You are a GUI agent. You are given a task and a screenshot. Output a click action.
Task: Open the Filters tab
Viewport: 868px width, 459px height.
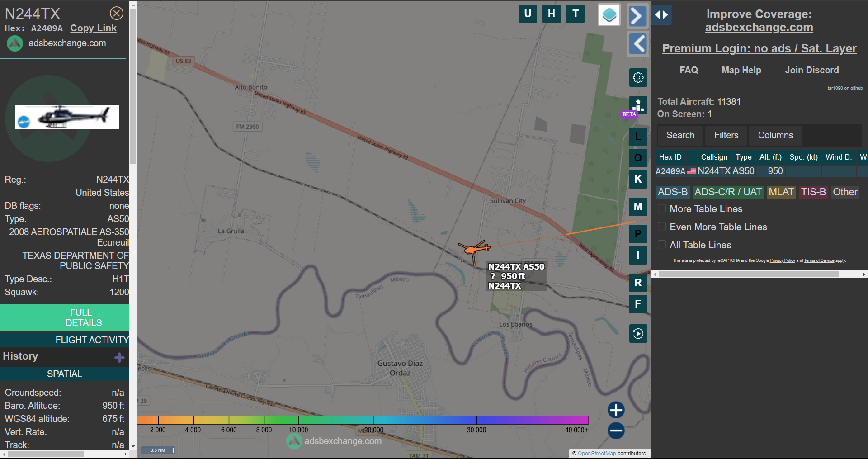726,135
